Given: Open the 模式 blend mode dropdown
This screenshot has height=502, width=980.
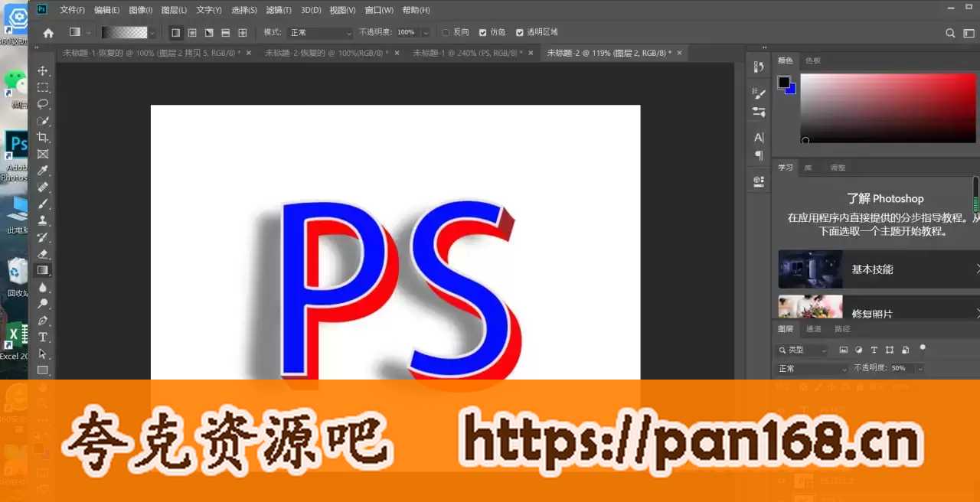Looking at the screenshot, I should [x=319, y=33].
